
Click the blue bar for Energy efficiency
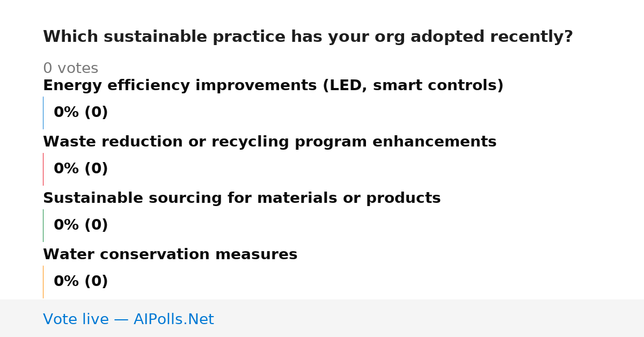point(43,113)
